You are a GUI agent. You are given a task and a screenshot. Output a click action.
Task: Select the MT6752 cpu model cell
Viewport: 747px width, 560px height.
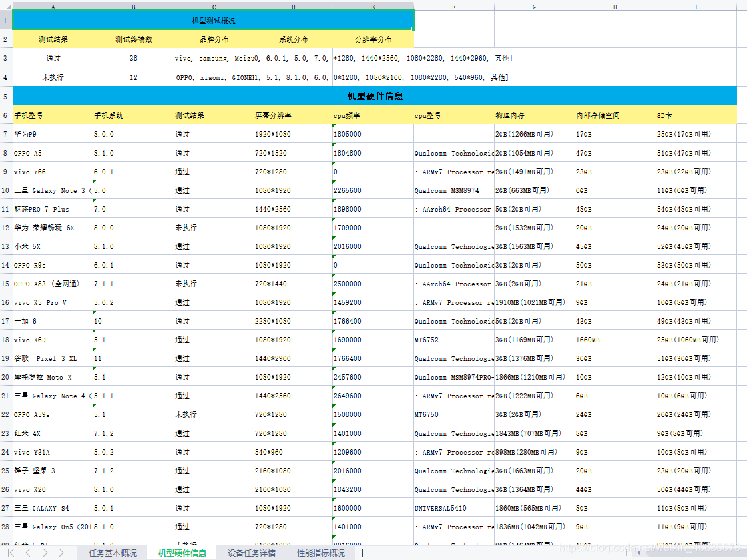(x=453, y=340)
